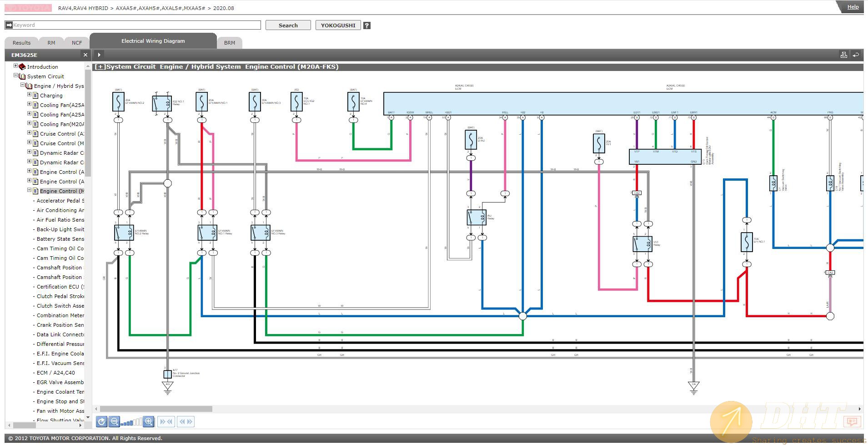Open Crank Position Sen item

(60, 325)
